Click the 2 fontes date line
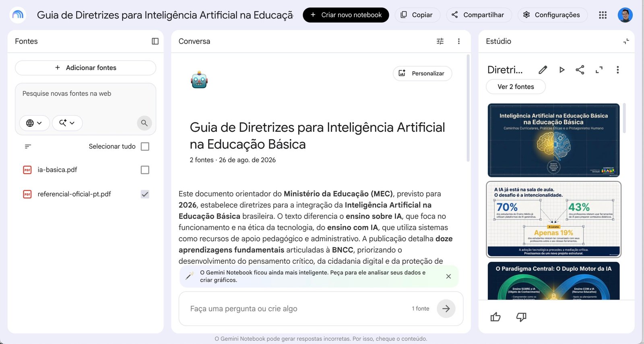 233,160
